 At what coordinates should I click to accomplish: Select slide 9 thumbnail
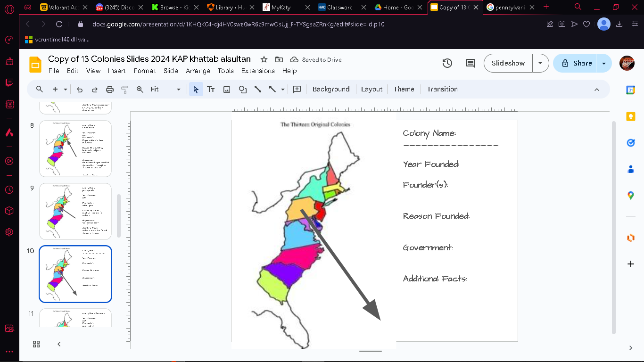point(75,211)
